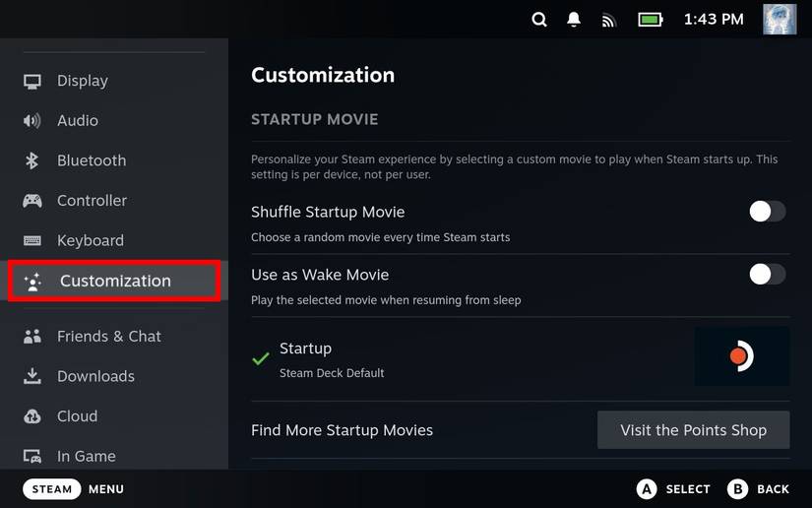This screenshot has width=812, height=508.
Task: Select the Startup Steam Deck Default movie
Action: (332, 359)
